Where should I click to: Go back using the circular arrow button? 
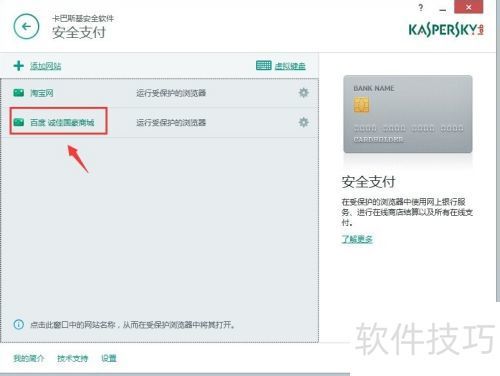[x=26, y=26]
